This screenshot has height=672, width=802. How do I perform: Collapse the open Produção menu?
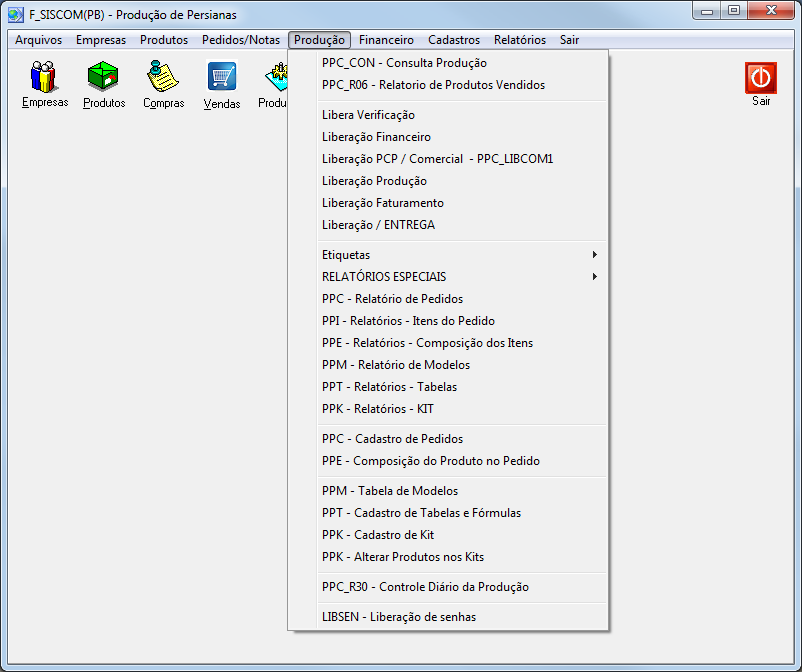click(x=319, y=40)
